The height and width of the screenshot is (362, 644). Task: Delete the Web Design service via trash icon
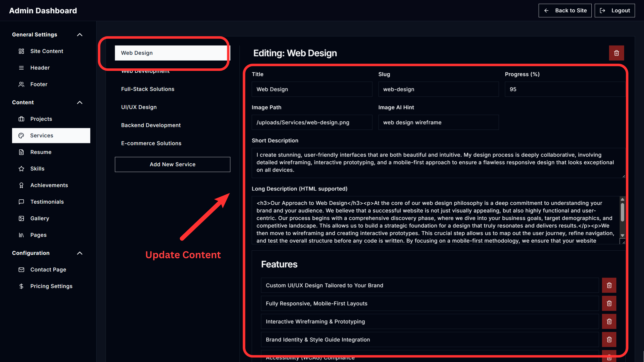(616, 53)
